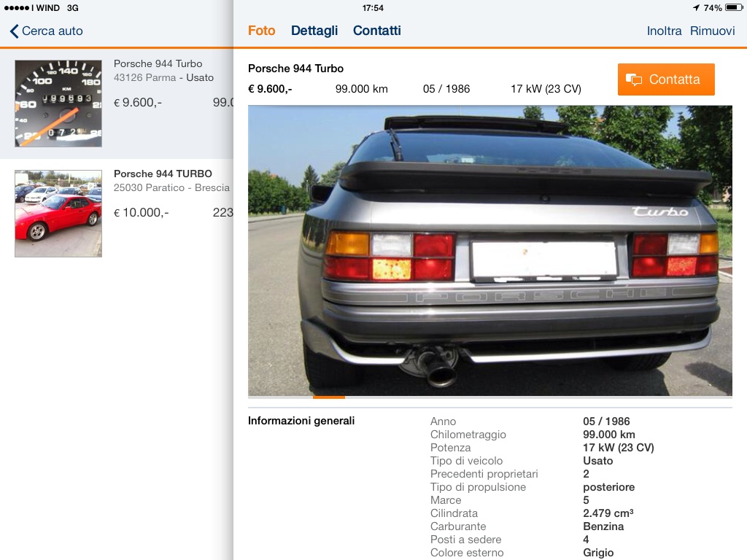The image size is (747, 560).
Task: Open the red Porsche thumbnail
Action: tap(58, 214)
